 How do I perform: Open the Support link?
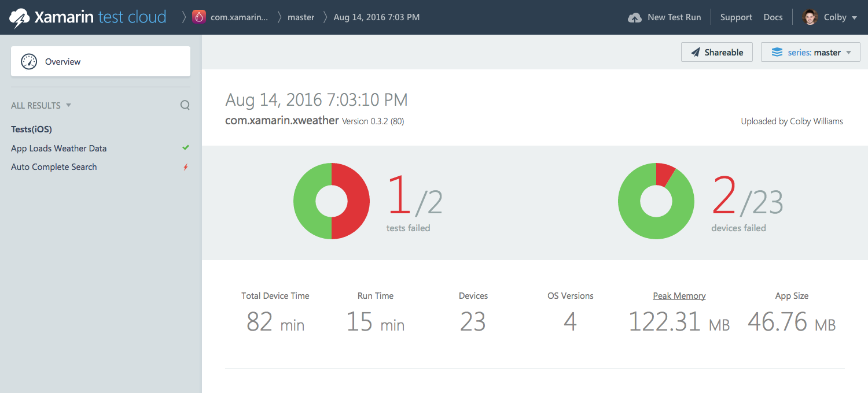[x=736, y=17]
